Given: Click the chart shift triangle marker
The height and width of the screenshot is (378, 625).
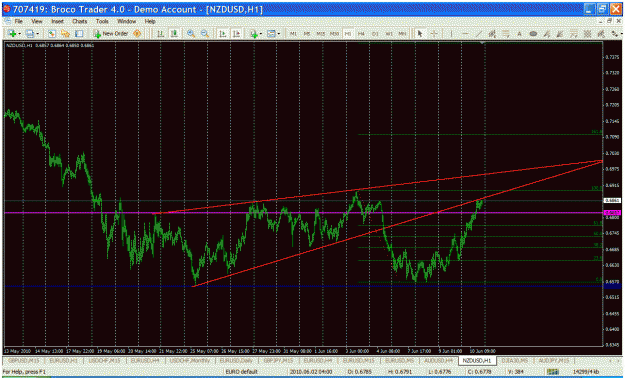Looking at the screenshot, I should click(483, 42).
